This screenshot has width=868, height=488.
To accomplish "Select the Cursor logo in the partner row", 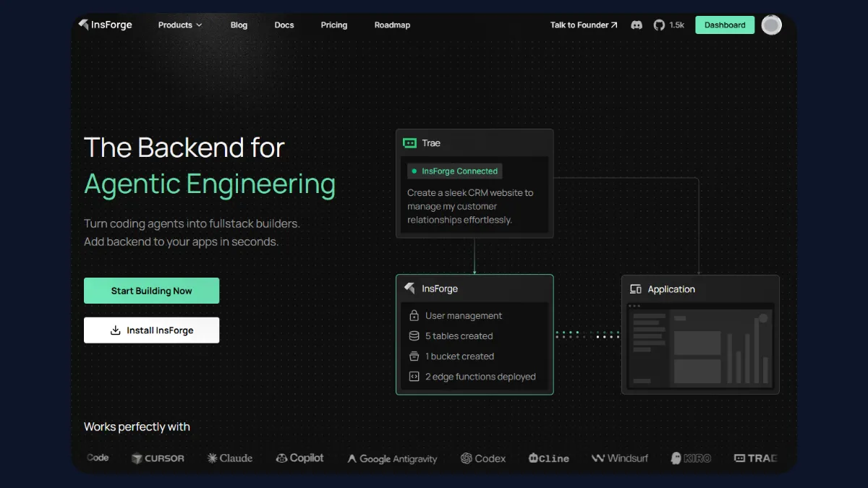I will 158,458.
